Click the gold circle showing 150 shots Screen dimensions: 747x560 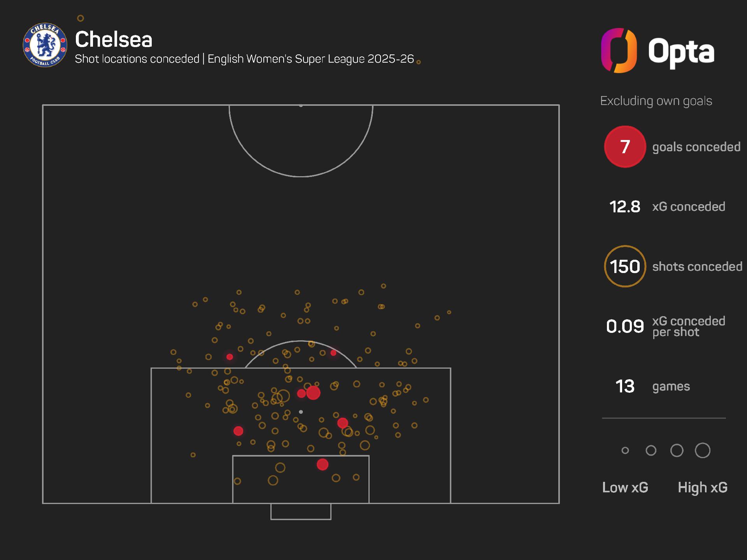(x=625, y=266)
